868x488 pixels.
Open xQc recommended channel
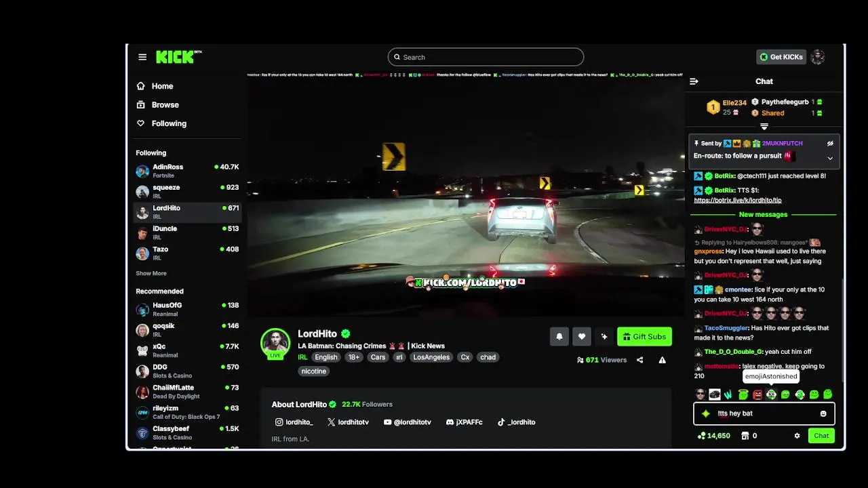(187, 350)
